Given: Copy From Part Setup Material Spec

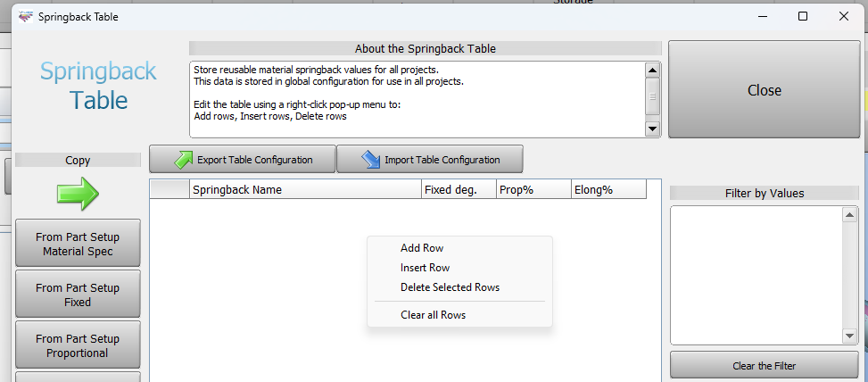Looking at the screenshot, I should [78, 244].
